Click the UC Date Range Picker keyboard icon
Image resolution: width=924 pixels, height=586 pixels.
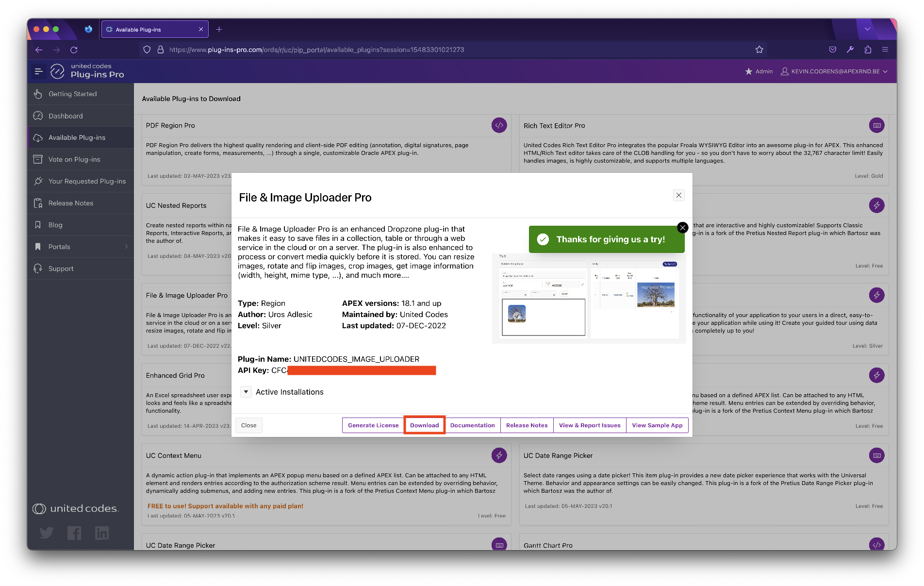[876, 455]
